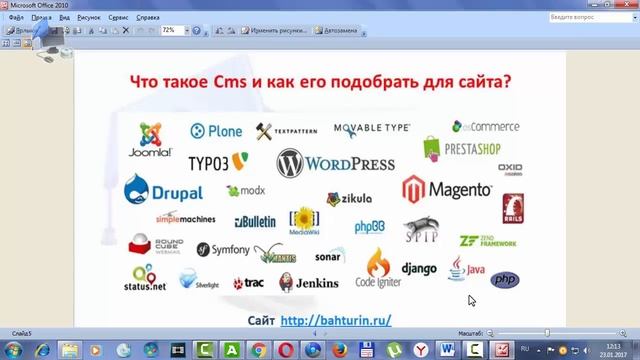Show hidden tray icons arrow
Image resolution: width=640 pixels, height=360 pixels.
tap(539, 350)
